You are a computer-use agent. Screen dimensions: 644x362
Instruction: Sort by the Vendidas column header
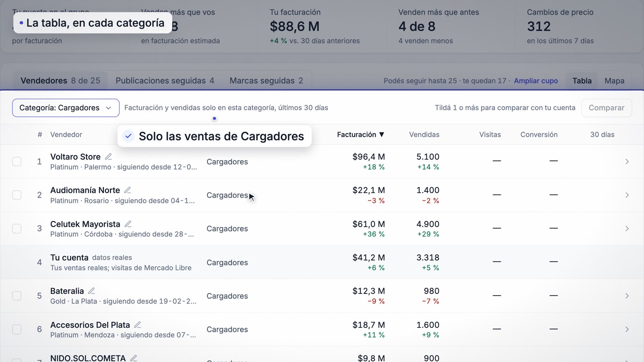coord(424,135)
